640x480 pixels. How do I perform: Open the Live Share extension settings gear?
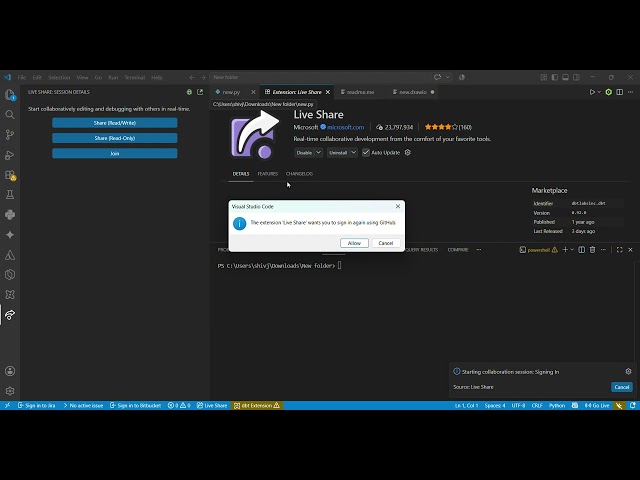tap(407, 152)
